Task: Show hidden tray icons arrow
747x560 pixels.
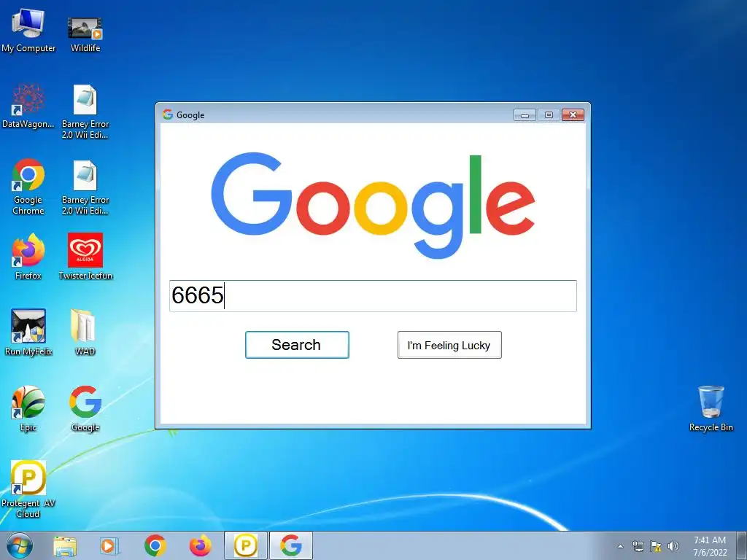Action: coord(620,546)
